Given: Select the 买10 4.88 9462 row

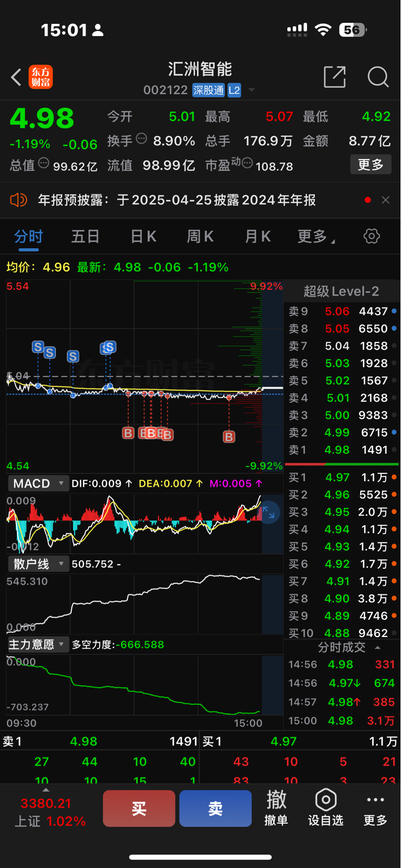Looking at the screenshot, I should [343, 633].
